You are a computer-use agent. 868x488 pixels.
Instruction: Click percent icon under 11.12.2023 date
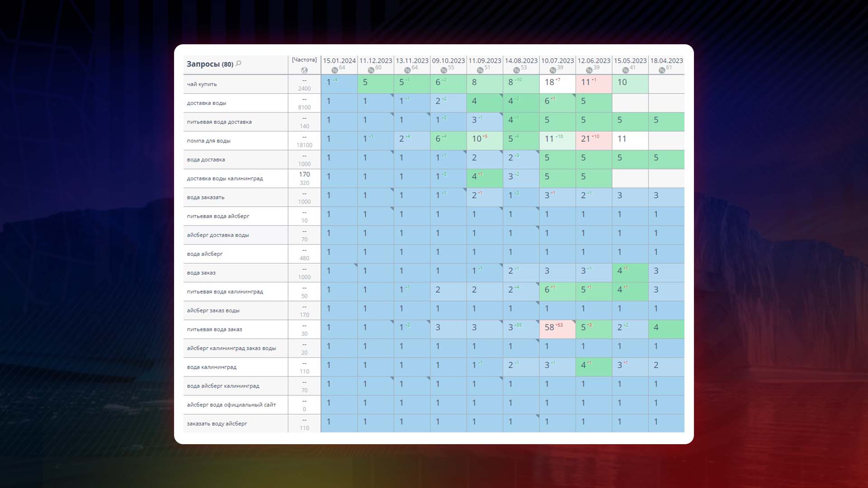pyautogui.click(x=371, y=70)
